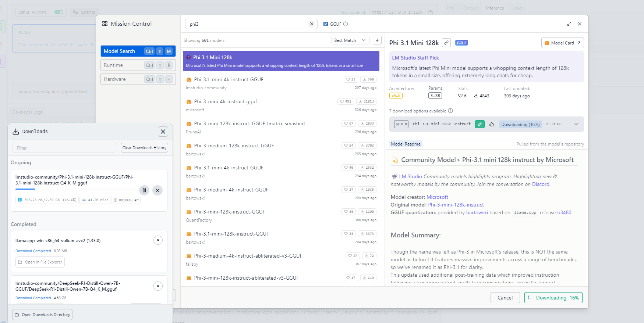
Task: Open bartowski quantization author link
Action: 477,212
